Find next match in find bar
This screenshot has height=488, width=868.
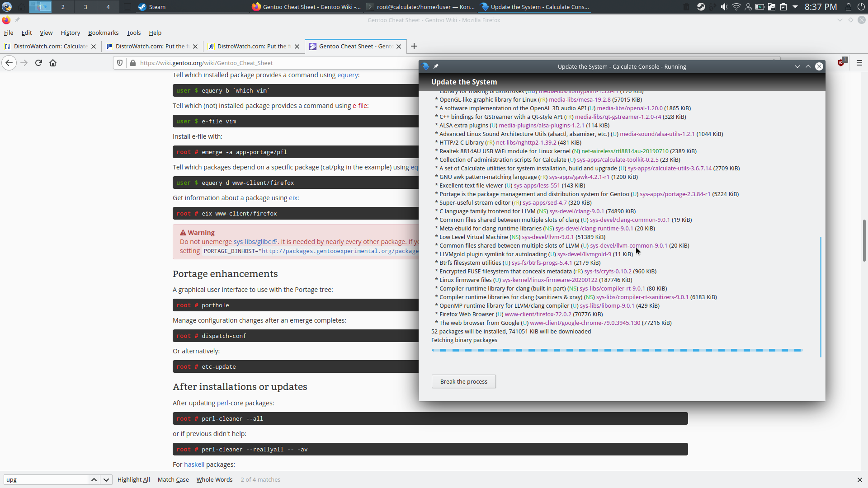[106, 479]
